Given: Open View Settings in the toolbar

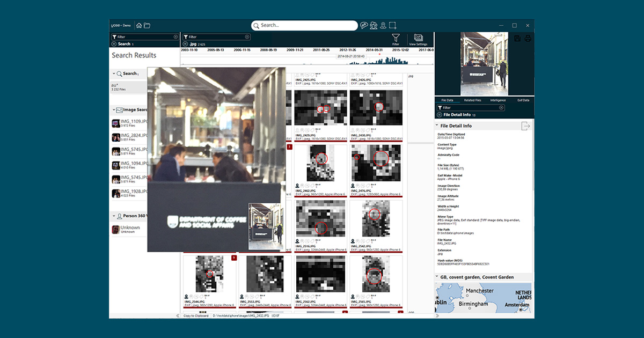Looking at the screenshot, I should coord(418,39).
